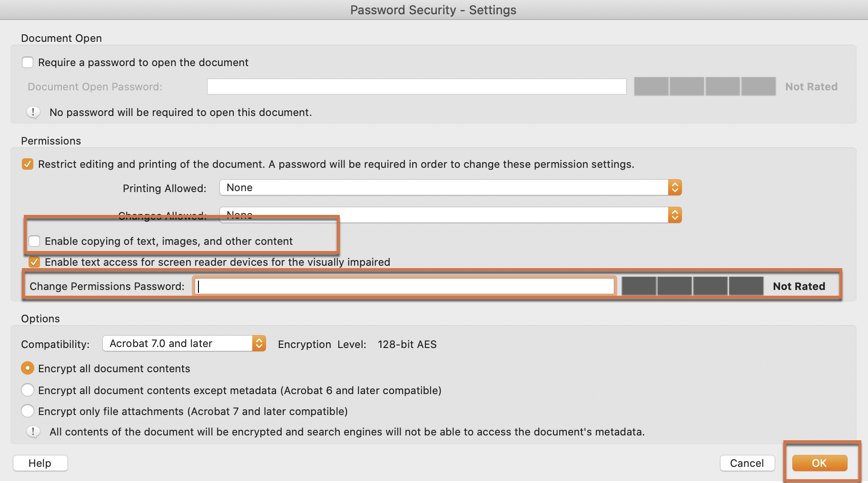Open Help for password security
Screen dimensions: 868x483
click(x=40, y=463)
